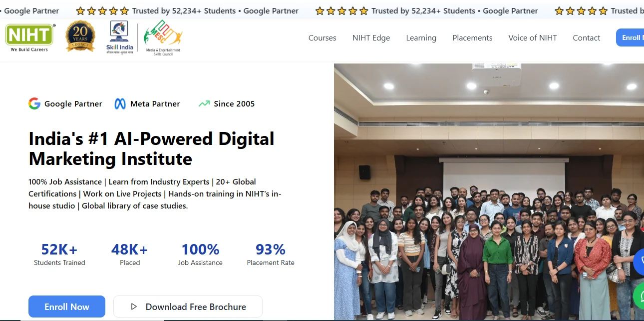This screenshot has height=321, width=644.
Task: Click the 20 Years Legacy badge
Action: [80, 36]
